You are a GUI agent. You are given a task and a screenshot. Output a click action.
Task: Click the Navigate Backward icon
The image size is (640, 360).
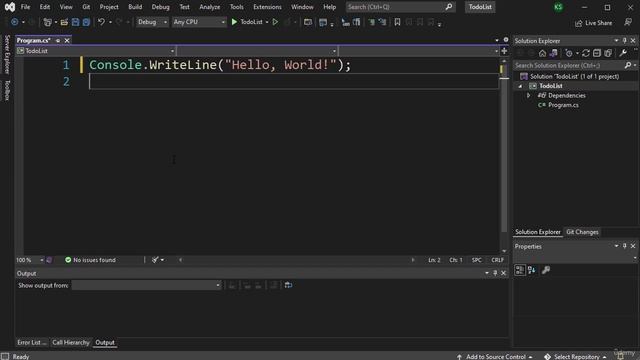tap(14, 22)
